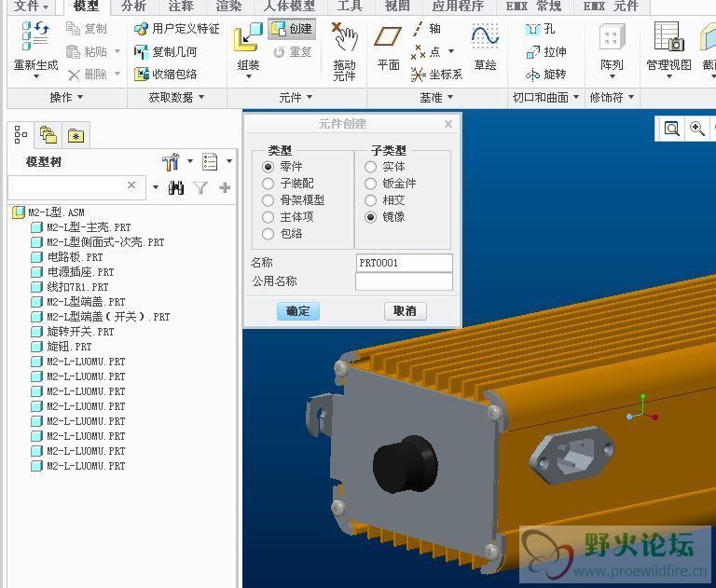Select the 相交 intersect radio
Screen dimensions: 716x588
pyautogui.click(x=370, y=200)
